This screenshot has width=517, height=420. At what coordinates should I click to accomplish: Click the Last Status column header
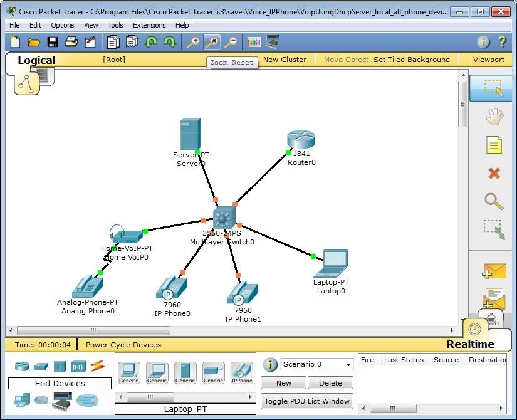(404, 360)
